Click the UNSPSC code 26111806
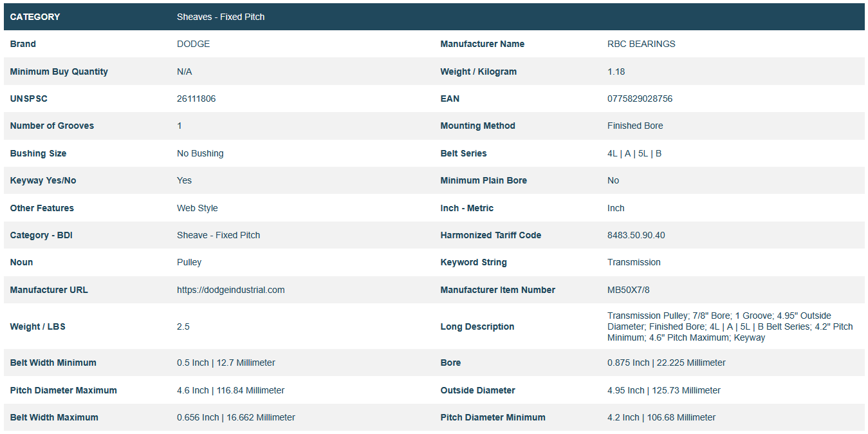The width and height of the screenshot is (868, 434). (x=196, y=99)
